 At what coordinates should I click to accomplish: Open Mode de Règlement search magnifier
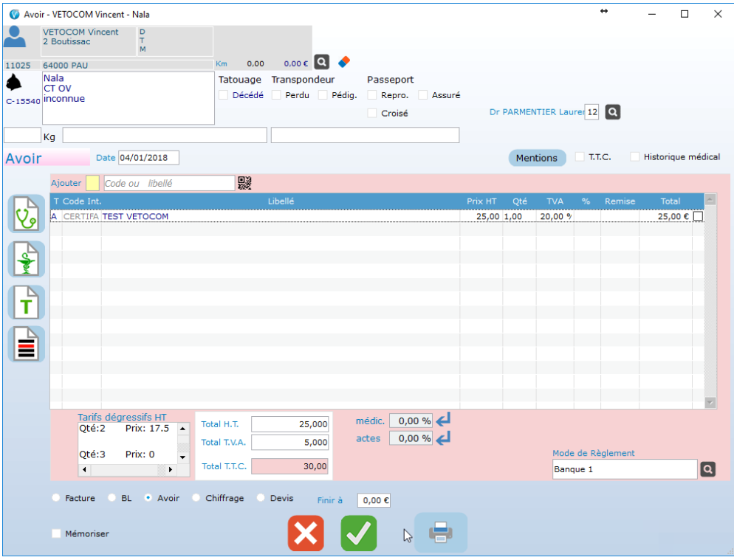pyautogui.click(x=707, y=469)
